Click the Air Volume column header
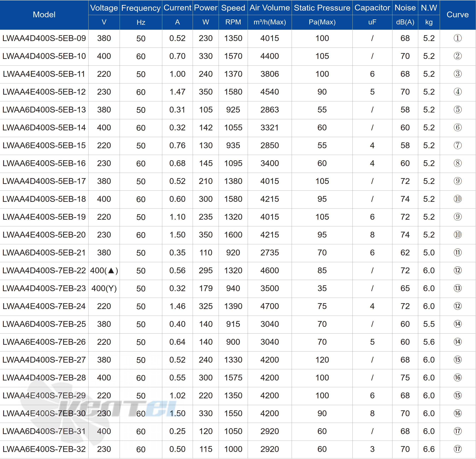This screenshot has width=476, height=459. [270, 8]
